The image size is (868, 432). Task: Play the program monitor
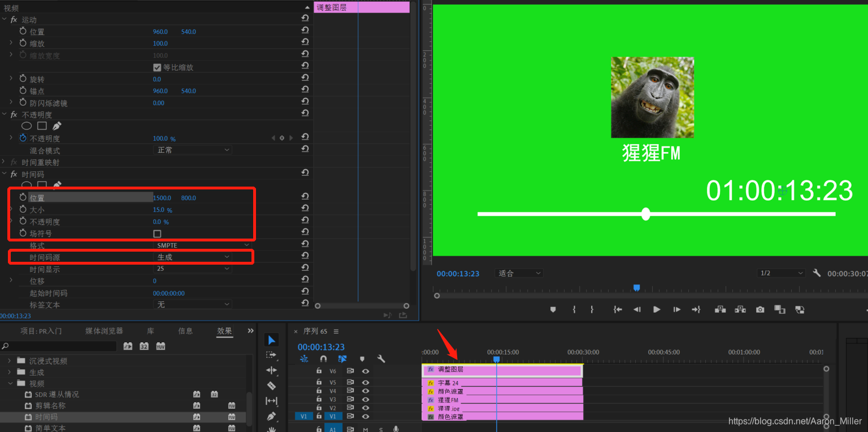(657, 309)
